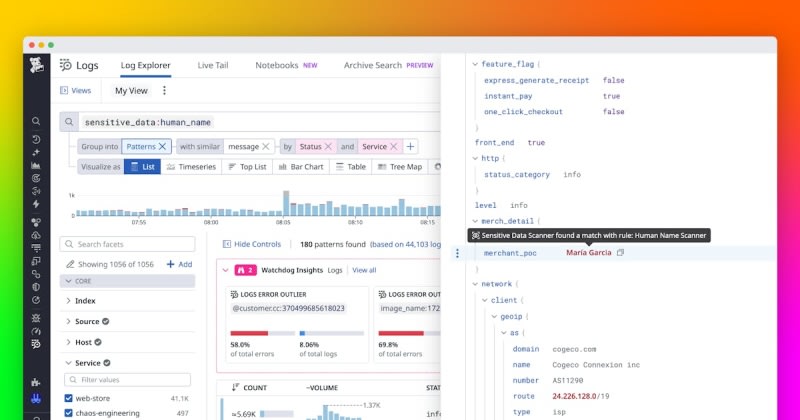This screenshot has width=800, height=420.
Task: Open the merchant_poc row options dots
Action: (458, 253)
